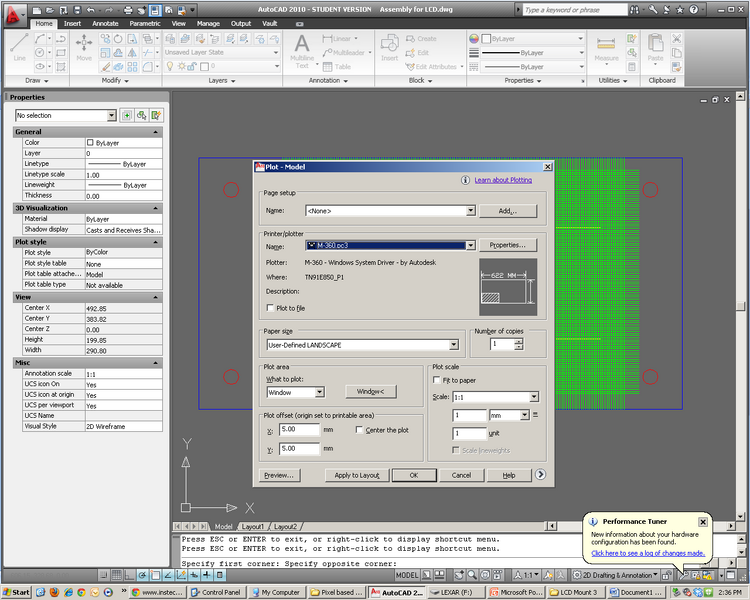Open the printer Name dropdown showing M-360.pc3
Image resolution: width=750 pixels, height=600 pixels.
[x=471, y=245]
